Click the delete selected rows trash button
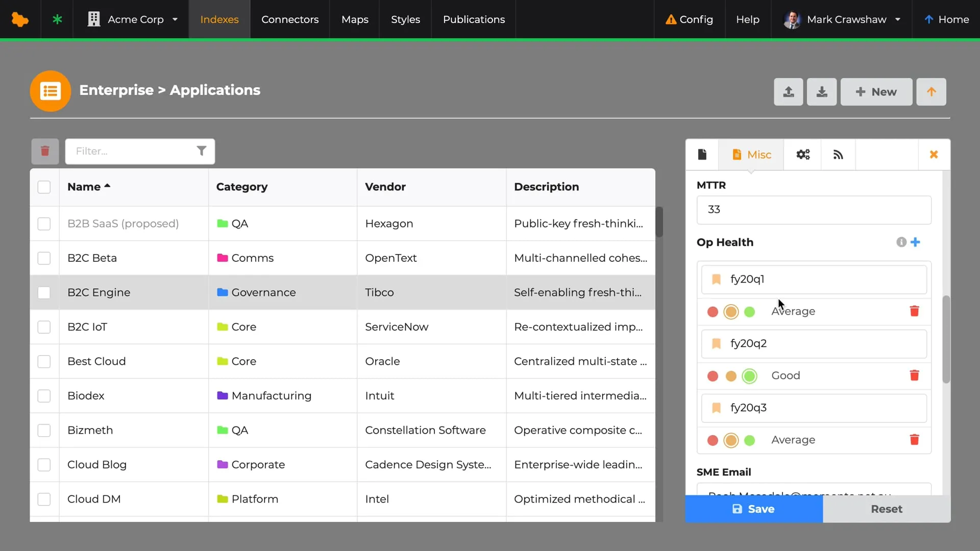Image resolution: width=980 pixels, height=551 pixels. pyautogui.click(x=45, y=151)
